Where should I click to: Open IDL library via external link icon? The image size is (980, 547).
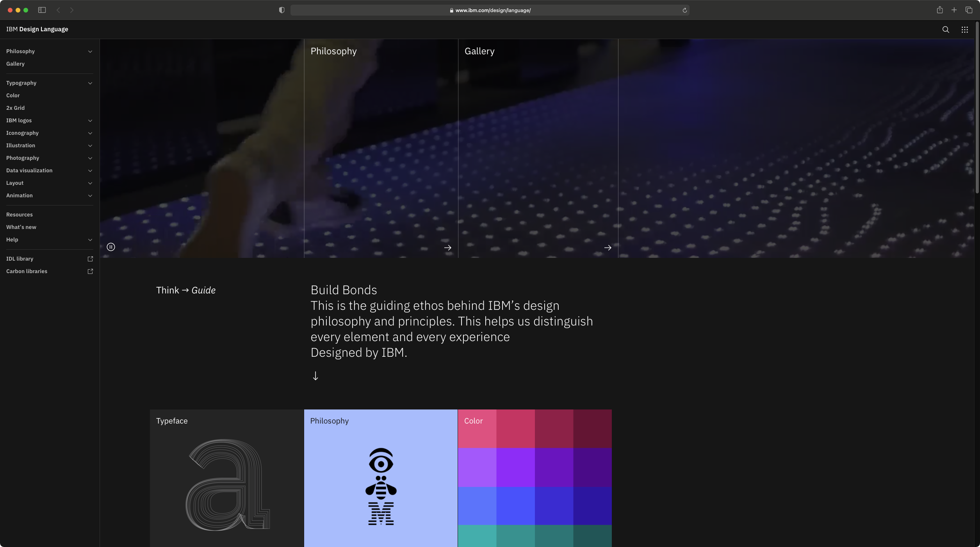pos(90,259)
